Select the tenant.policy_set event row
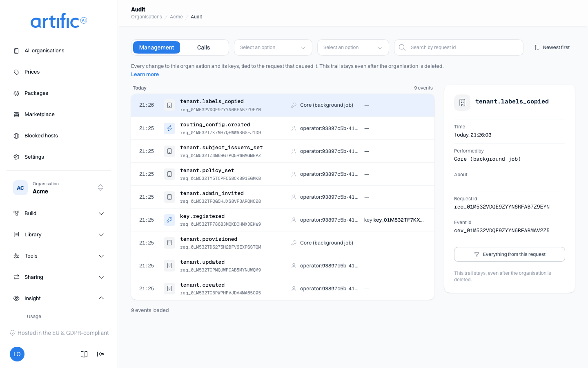Viewport: 588px width, 368px height. coord(283,174)
